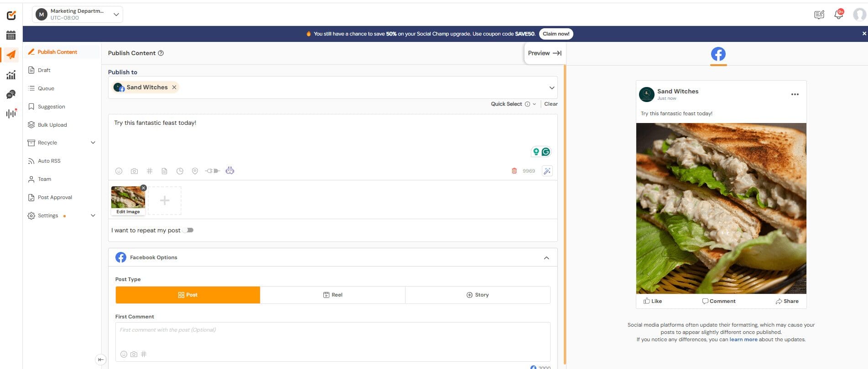Open the AI magic wand tool
Screen dimensions: 868x369
click(547, 171)
